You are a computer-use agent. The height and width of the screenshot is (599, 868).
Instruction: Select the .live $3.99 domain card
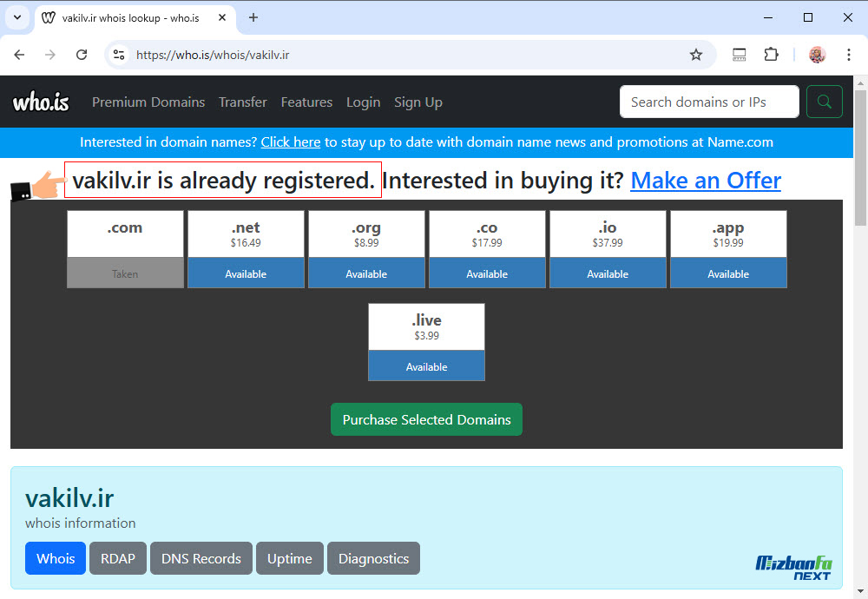(426, 342)
